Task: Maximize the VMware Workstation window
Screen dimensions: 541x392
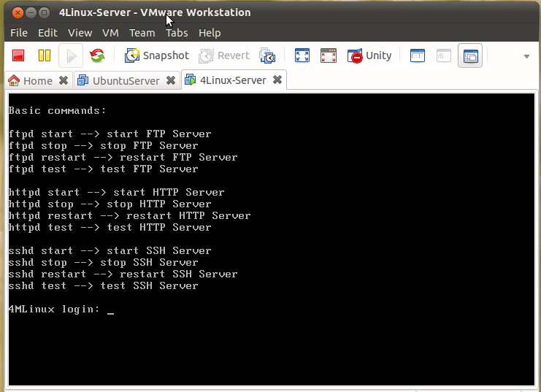Action: click(44, 13)
